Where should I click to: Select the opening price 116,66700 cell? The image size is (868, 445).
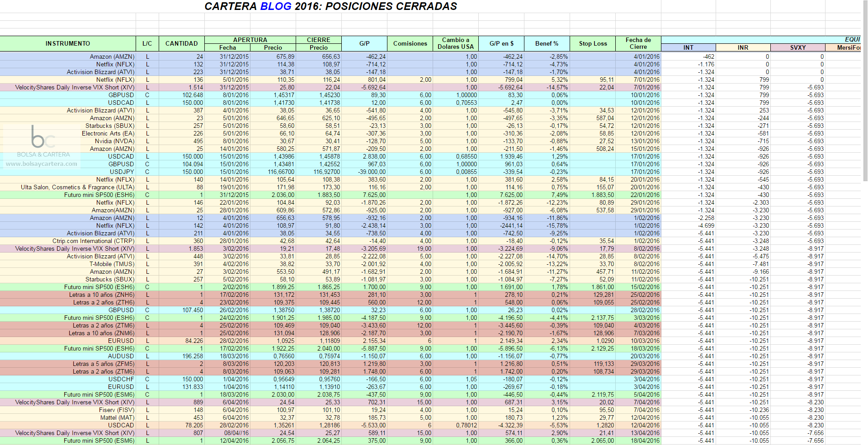[x=273, y=172]
